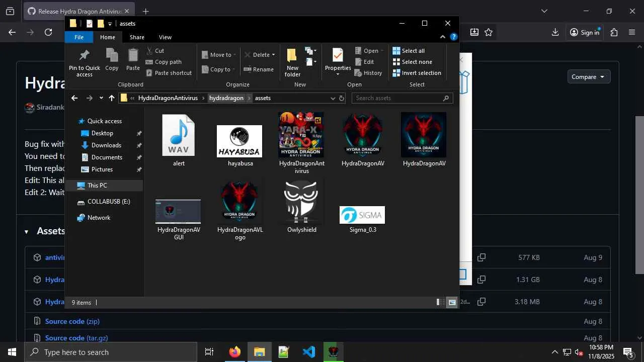The image size is (644, 362).
Task: Switch to the Share ribbon tab
Action: tap(137, 37)
